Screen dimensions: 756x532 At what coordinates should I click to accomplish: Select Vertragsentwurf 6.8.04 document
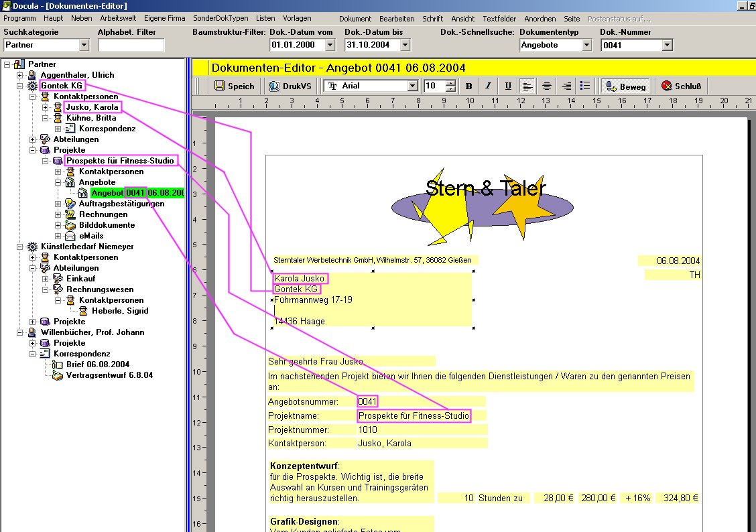pyautogui.click(x=109, y=375)
